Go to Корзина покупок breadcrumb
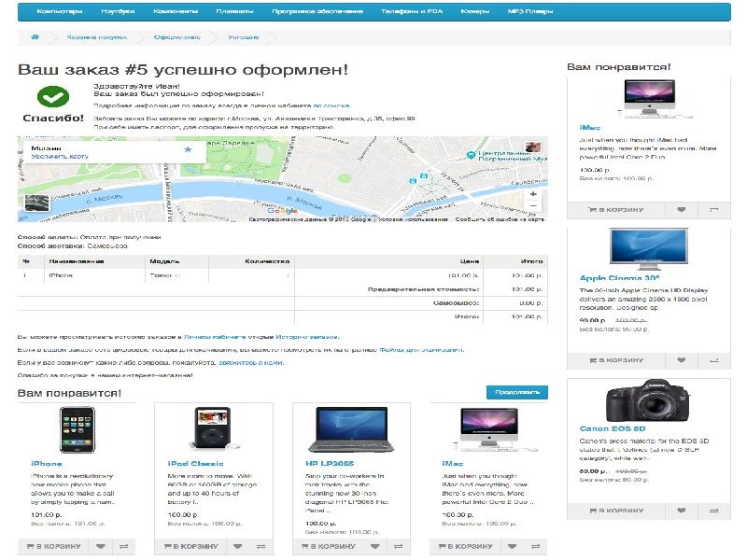The image size is (747, 560). point(97,37)
